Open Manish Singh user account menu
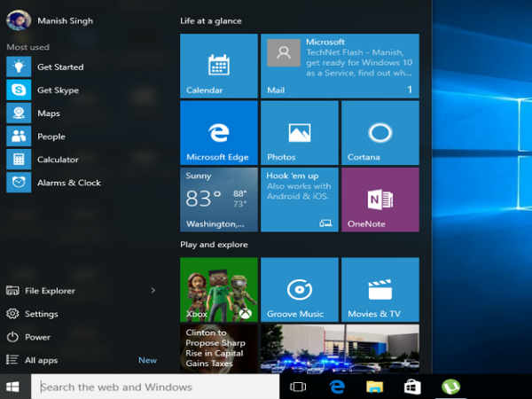 click(53, 20)
